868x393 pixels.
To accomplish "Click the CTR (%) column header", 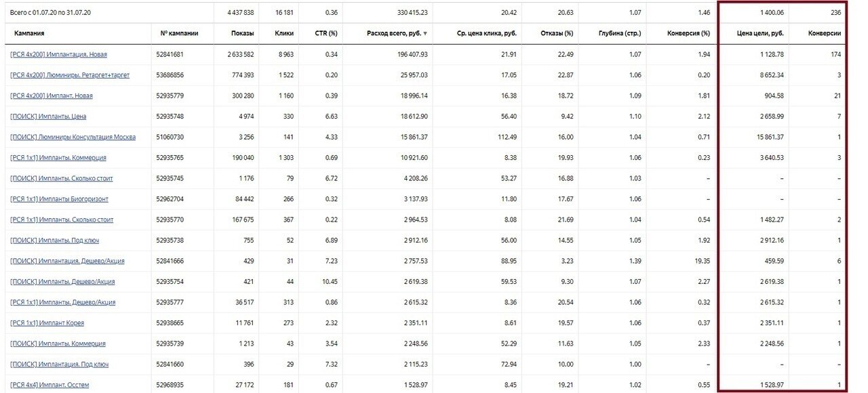I will click(328, 33).
